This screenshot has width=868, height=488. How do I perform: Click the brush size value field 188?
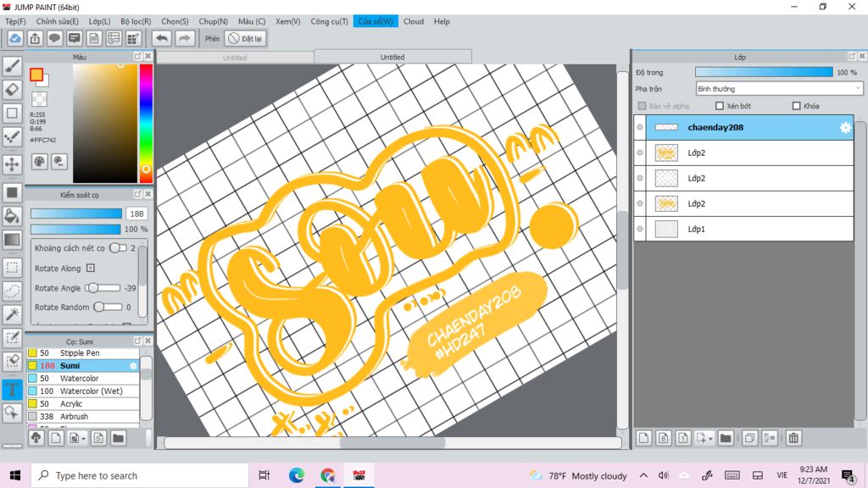[x=136, y=213]
